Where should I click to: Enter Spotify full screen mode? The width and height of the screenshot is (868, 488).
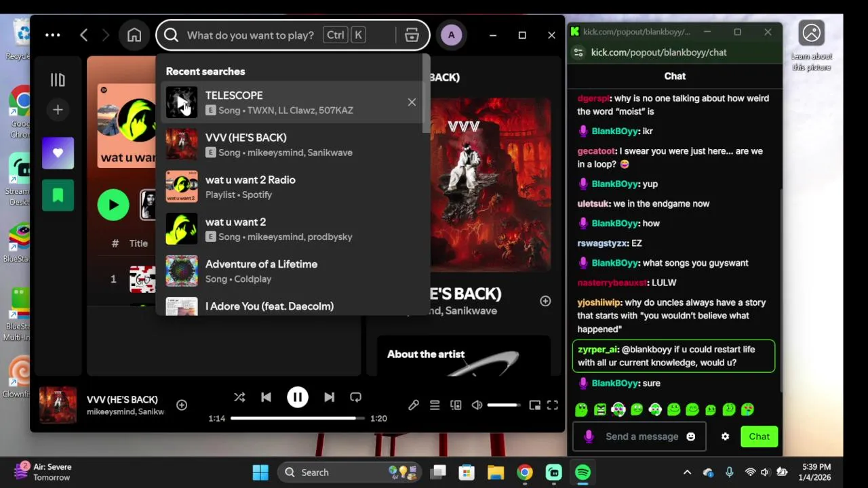tap(553, 405)
